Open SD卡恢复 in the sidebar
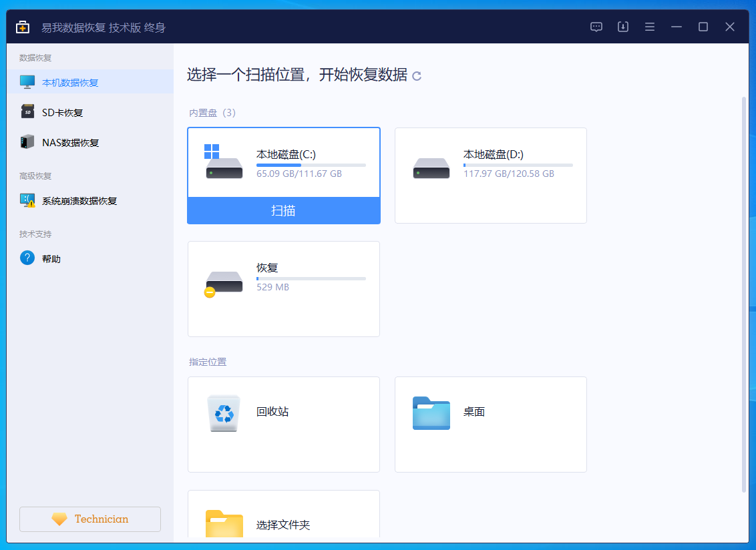Screen dimensions: 756x550 pyautogui.click(x=62, y=113)
